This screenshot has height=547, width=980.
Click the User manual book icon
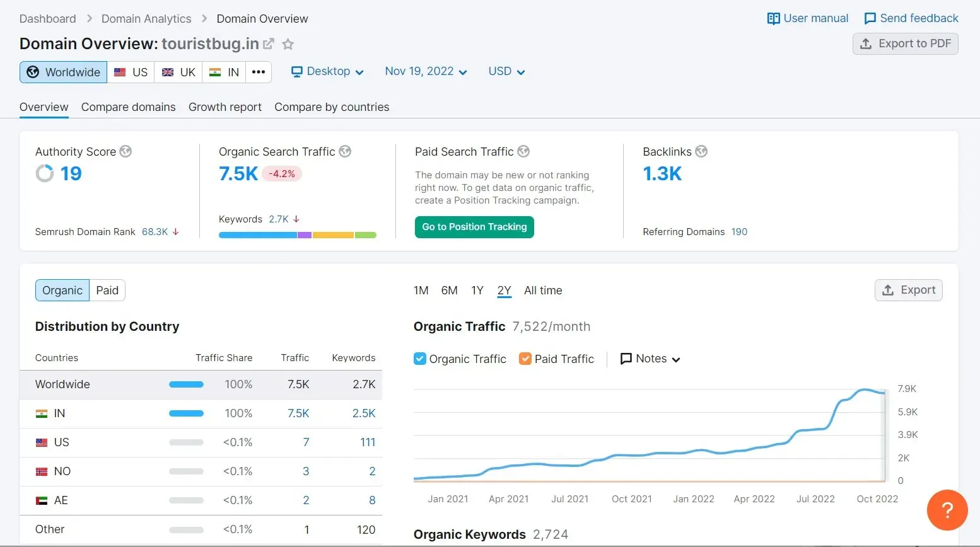(773, 18)
